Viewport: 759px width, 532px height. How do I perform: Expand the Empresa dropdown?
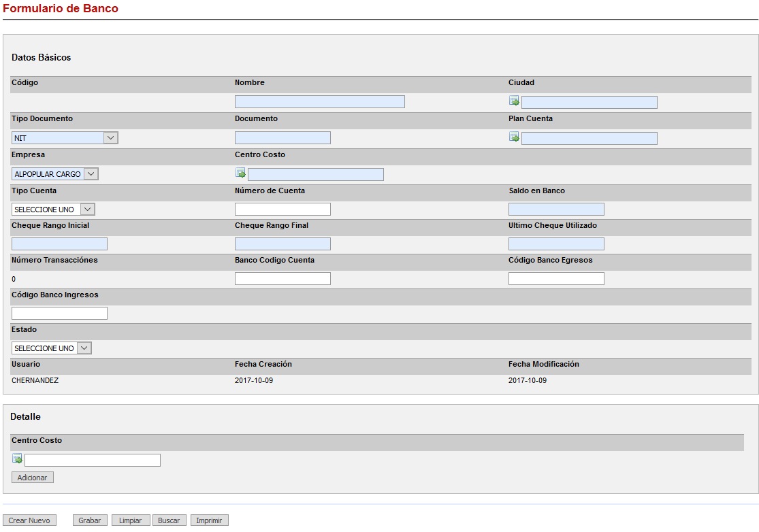click(54, 174)
